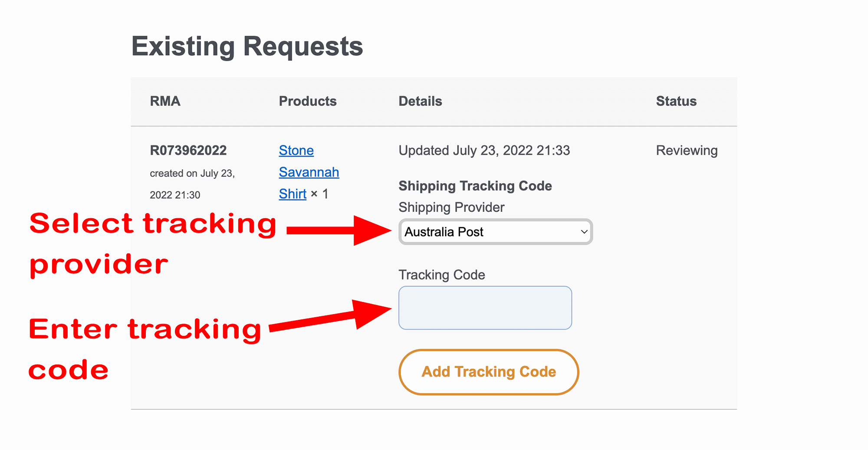Click the Savannah link text
This screenshot has width=868, height=450.
click(x=309, y=172)
